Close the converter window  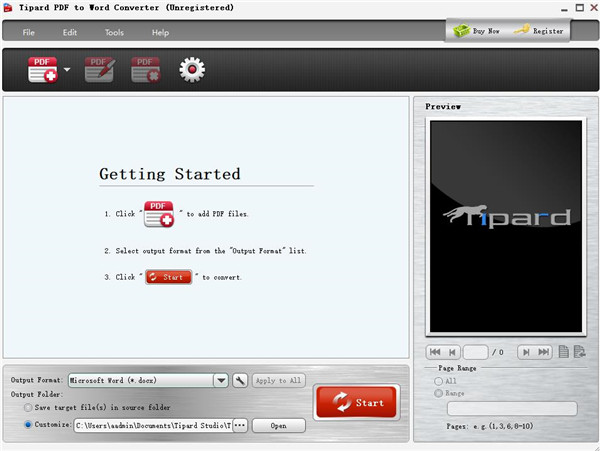point(595,8)
